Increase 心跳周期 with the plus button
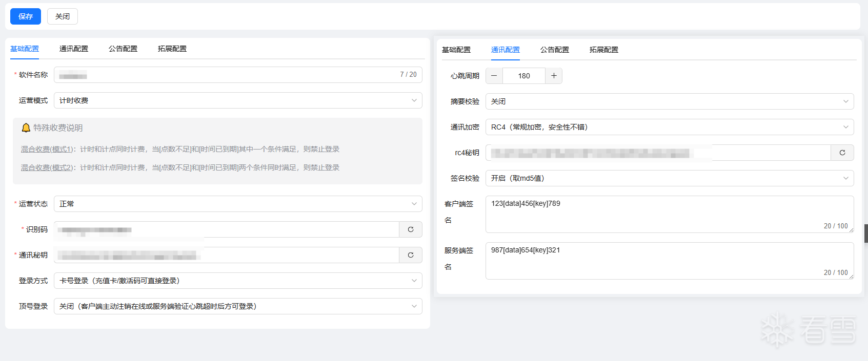The height and width of the screenshot is (361, 868). [554, 76]
